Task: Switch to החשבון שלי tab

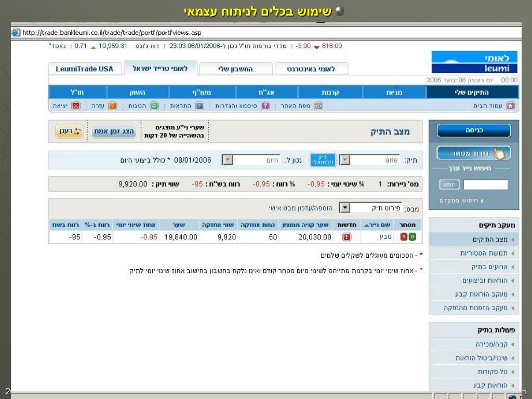Action: 235,69
